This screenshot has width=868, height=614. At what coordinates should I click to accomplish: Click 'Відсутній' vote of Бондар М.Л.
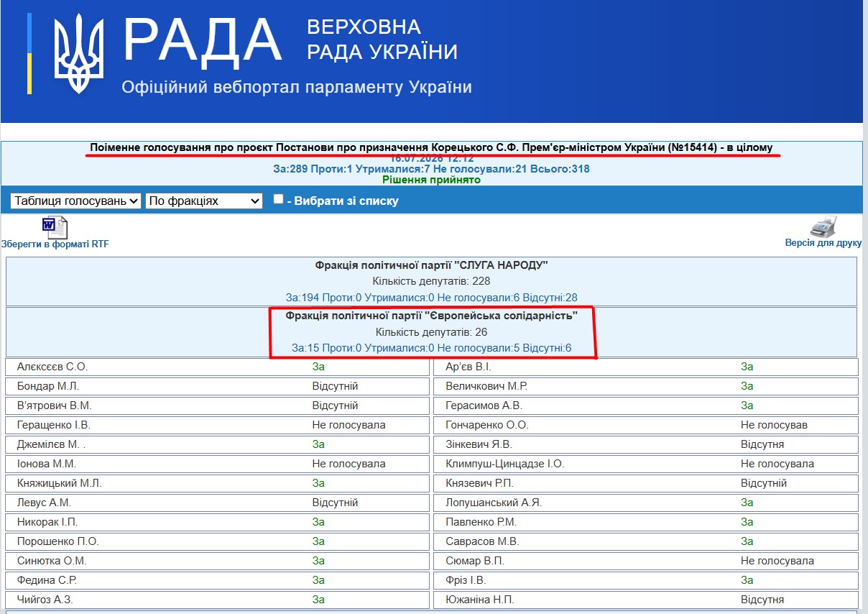[x=335, y=386]
